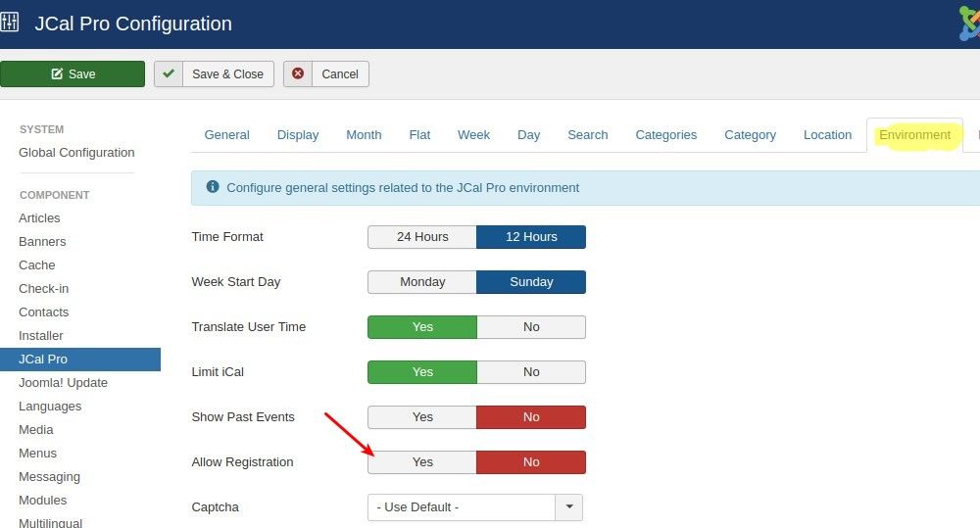Click the red X icon on Cancel
The image size is (980, 528).
coord(298,73)
